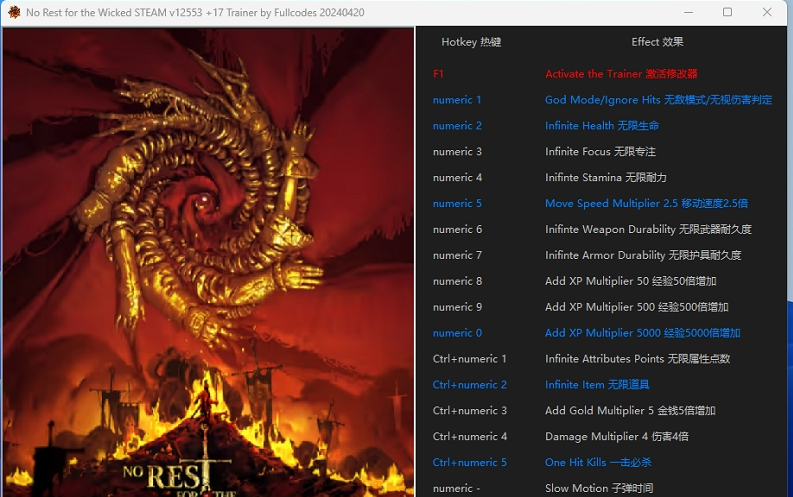Click the trainer app icon in title bar

[14, 12]
